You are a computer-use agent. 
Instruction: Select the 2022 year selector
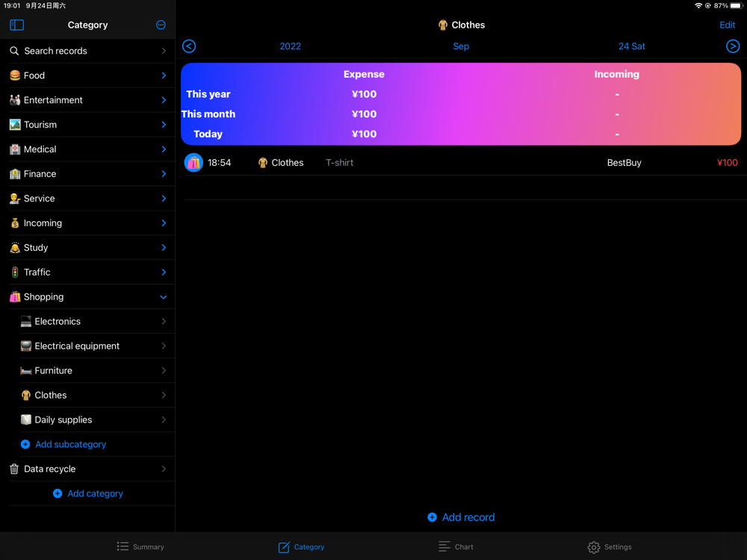[x=290, y=46]
